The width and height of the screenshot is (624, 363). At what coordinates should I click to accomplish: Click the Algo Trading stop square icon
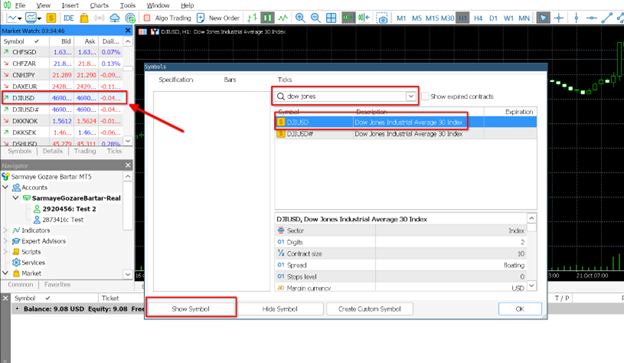point(147,18)
